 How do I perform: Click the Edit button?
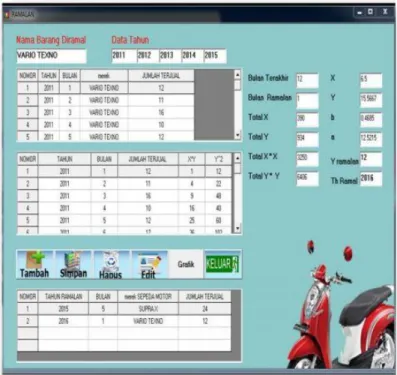[149, 265]
